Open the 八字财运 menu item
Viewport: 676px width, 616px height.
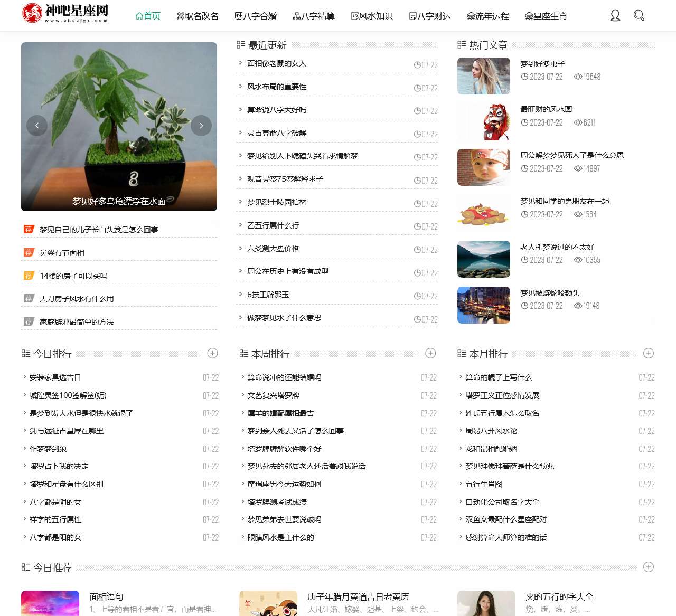[x=430, y=16]
